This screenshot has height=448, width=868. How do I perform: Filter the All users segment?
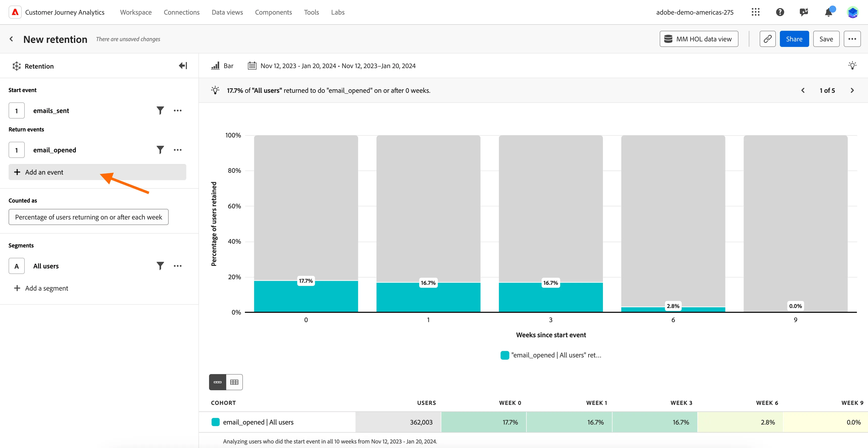tap(160, 266)
